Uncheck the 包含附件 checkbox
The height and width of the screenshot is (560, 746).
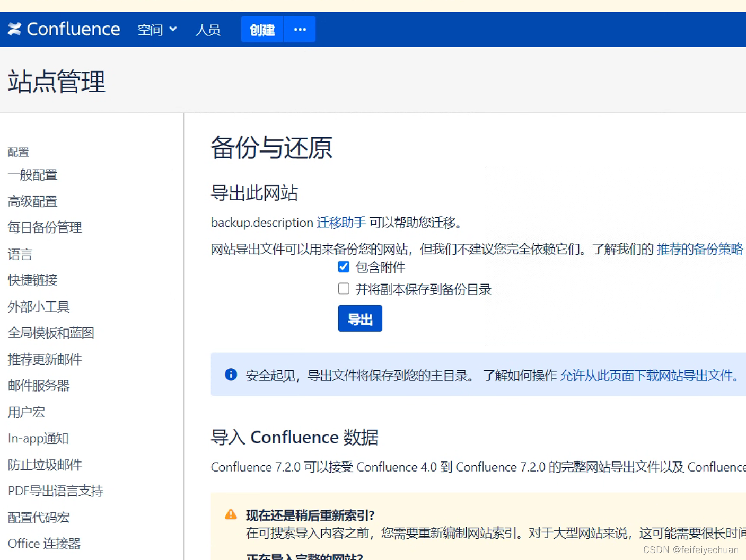344,266
